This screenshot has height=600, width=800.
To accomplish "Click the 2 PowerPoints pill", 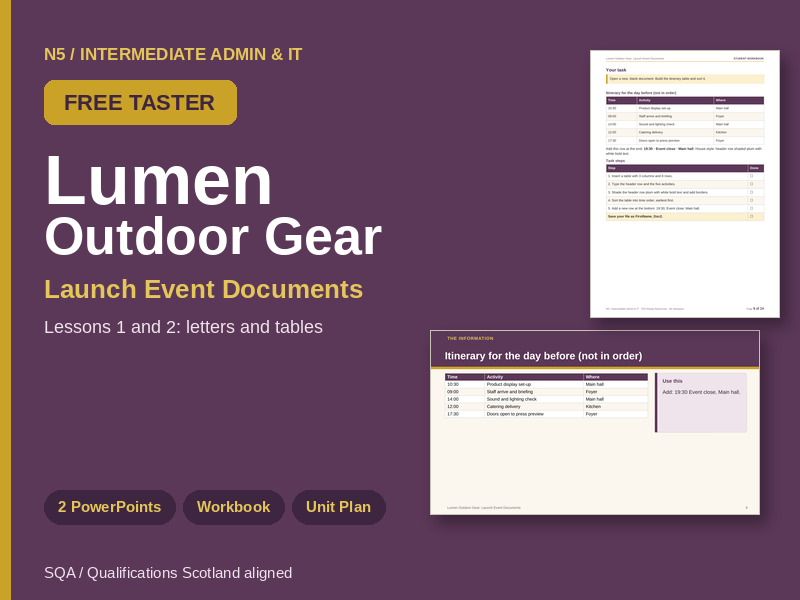I will pos(110,507).
